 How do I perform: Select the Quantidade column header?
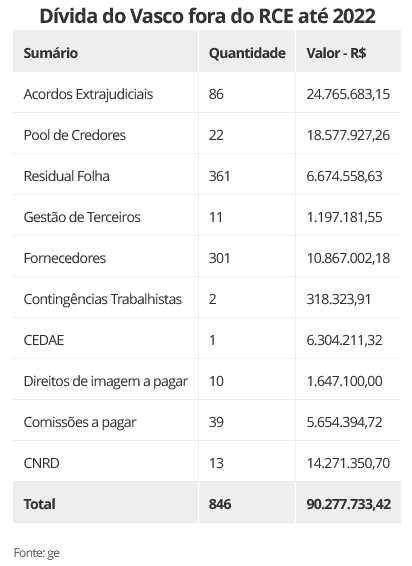pyautogui.click(x=247, y=53)
